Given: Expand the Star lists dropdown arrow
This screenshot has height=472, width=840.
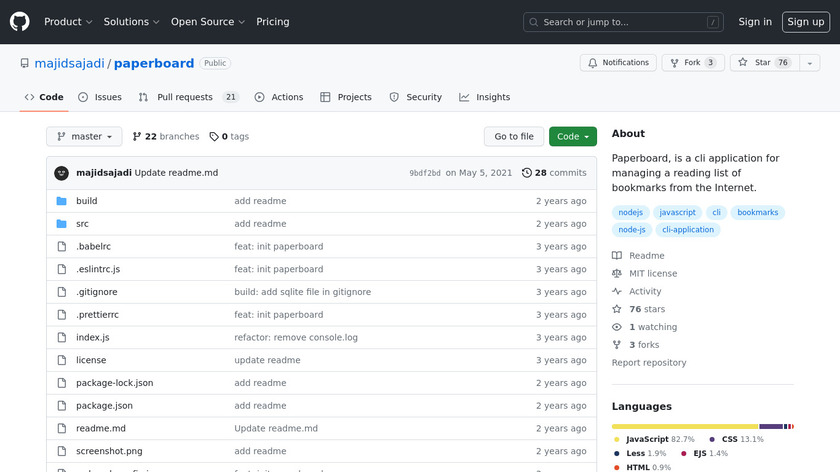Looking at the screenshot, I should coord(808,63).
